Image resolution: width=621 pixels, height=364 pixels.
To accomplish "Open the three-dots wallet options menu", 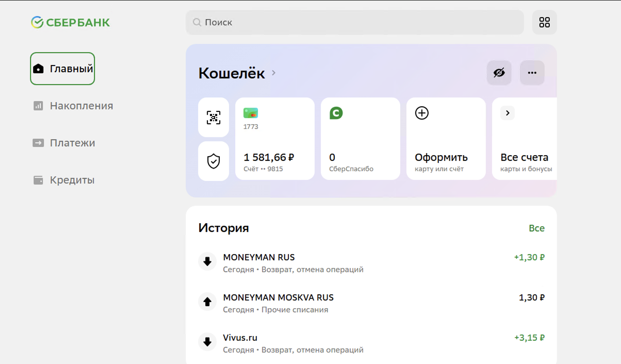I will click(x=532, y=73).
